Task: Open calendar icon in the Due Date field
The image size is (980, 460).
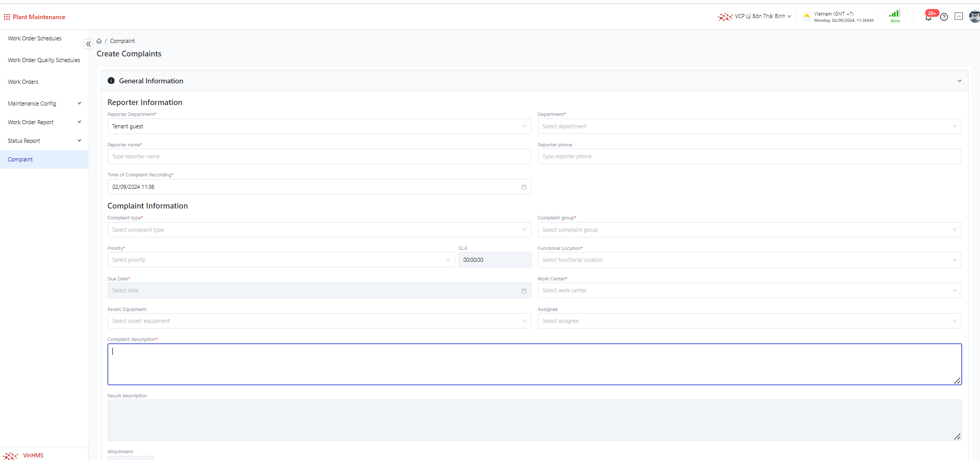Action: tap(524, 291)
